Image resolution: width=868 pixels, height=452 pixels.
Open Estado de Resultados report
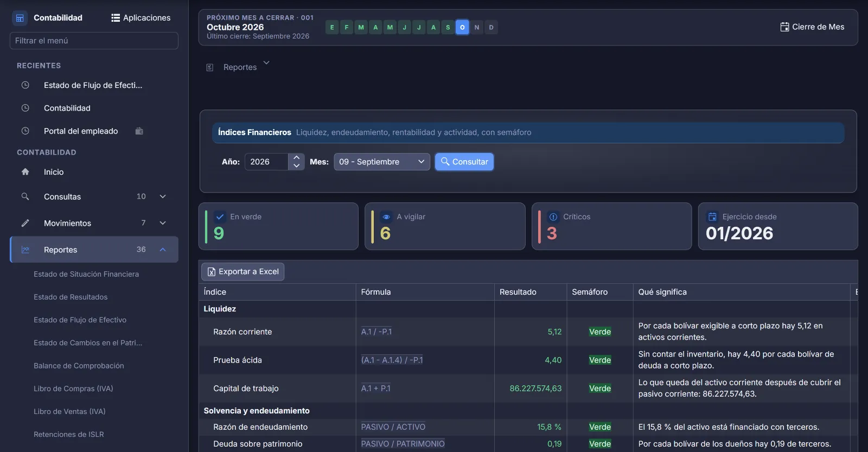[x=71, y=297]
